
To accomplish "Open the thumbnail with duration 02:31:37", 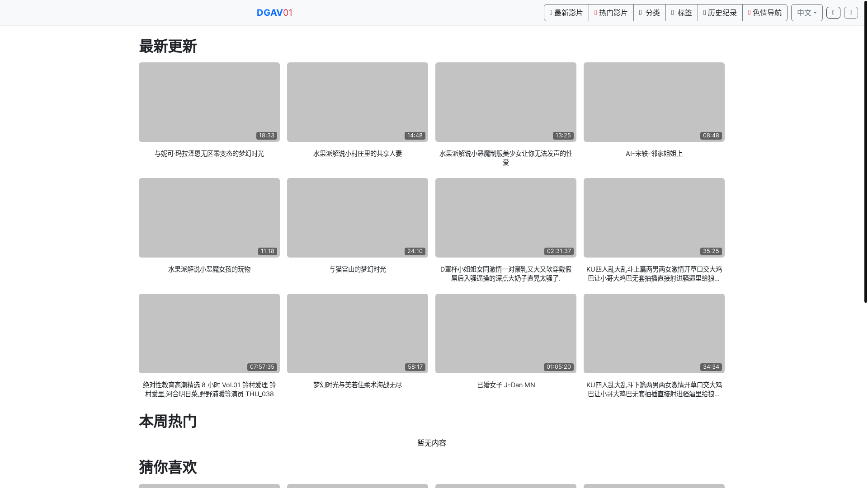I will coord(506,218).
